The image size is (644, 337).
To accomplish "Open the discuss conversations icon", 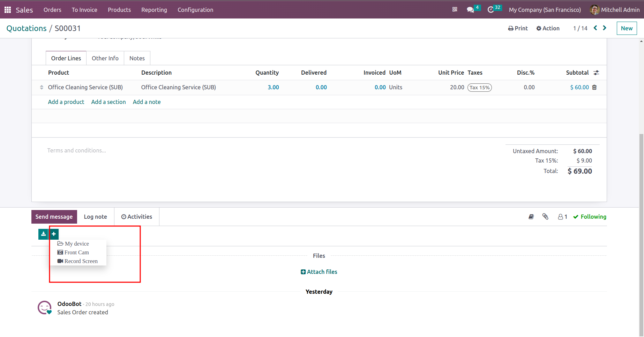I will (x=470, y=10).
